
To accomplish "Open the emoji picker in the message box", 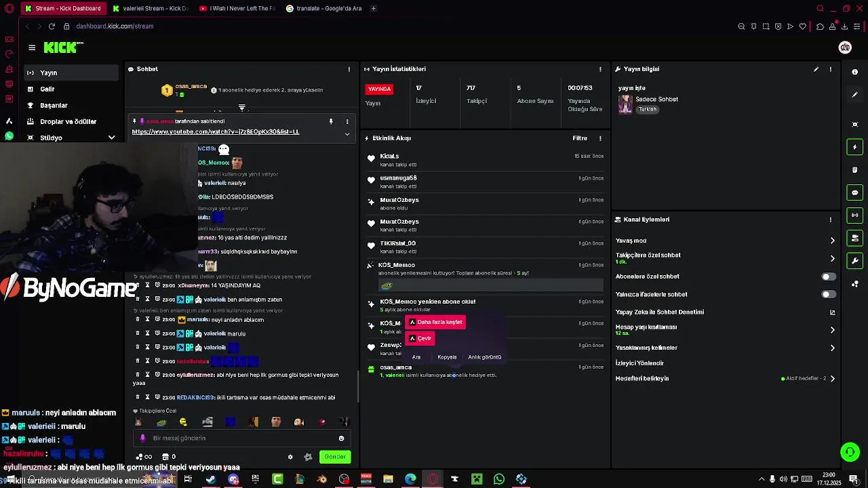I will 341,439.
